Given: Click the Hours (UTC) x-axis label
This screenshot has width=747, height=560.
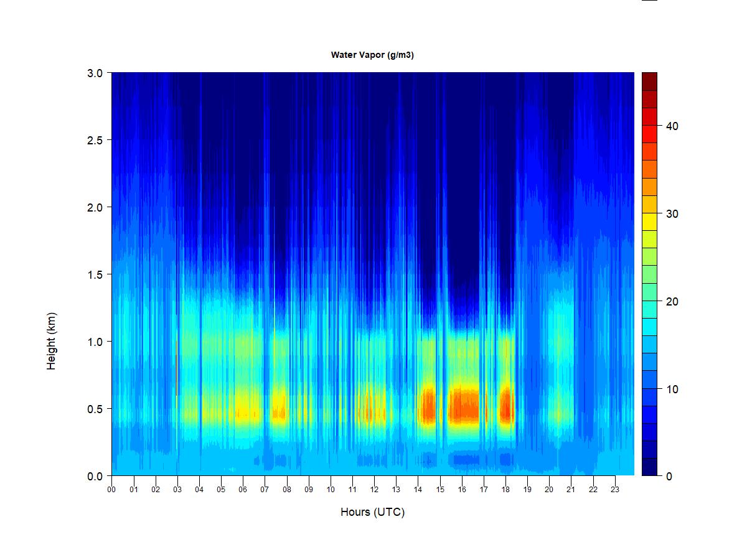Looking at the screenshot, I should click(x=372, y=512).
